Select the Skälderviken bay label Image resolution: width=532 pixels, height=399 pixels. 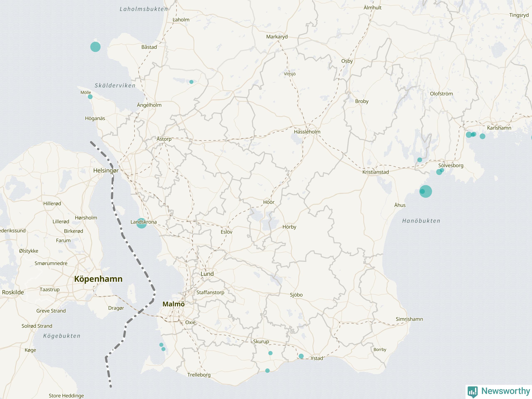[115, 85]
